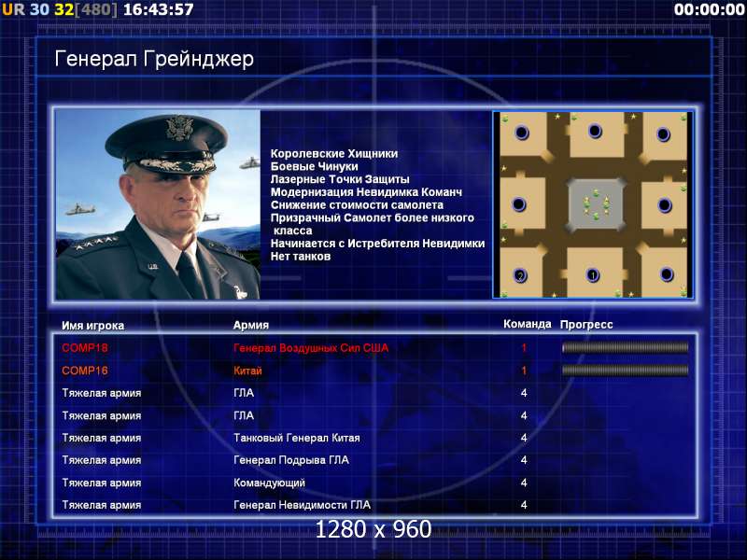Click 'Тяжелая армия' in Танковый Генерал row
Image resolution: width=747 pixels, height=560 pixels.
[102, 438]
